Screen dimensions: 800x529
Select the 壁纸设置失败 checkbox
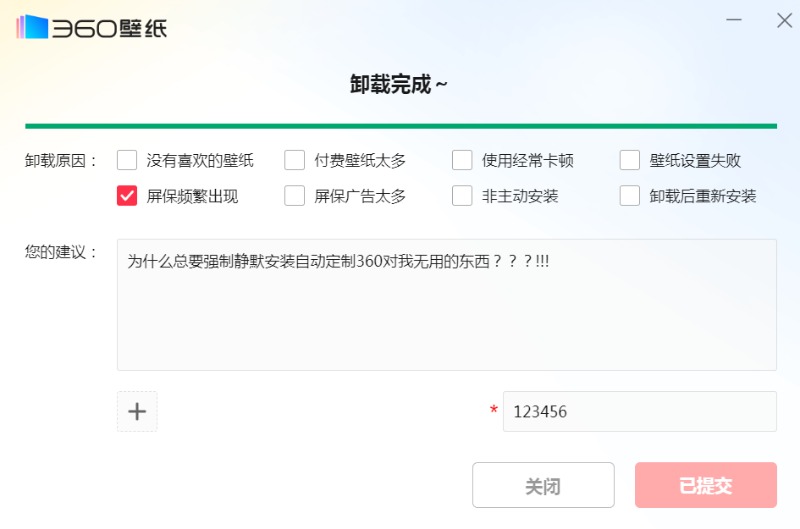(630, 160)
